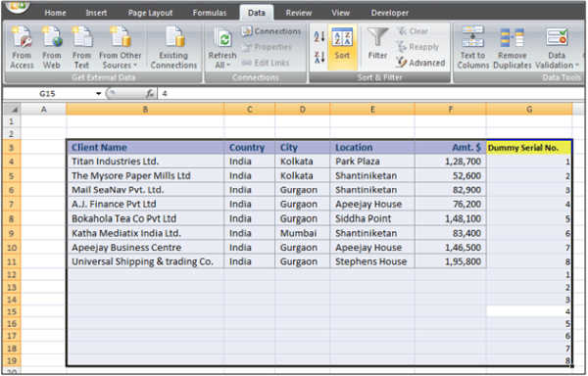The width and height of the screenshot is (588, 376).
Task: Click Refresh All button
Action: [x=222, y=48]
